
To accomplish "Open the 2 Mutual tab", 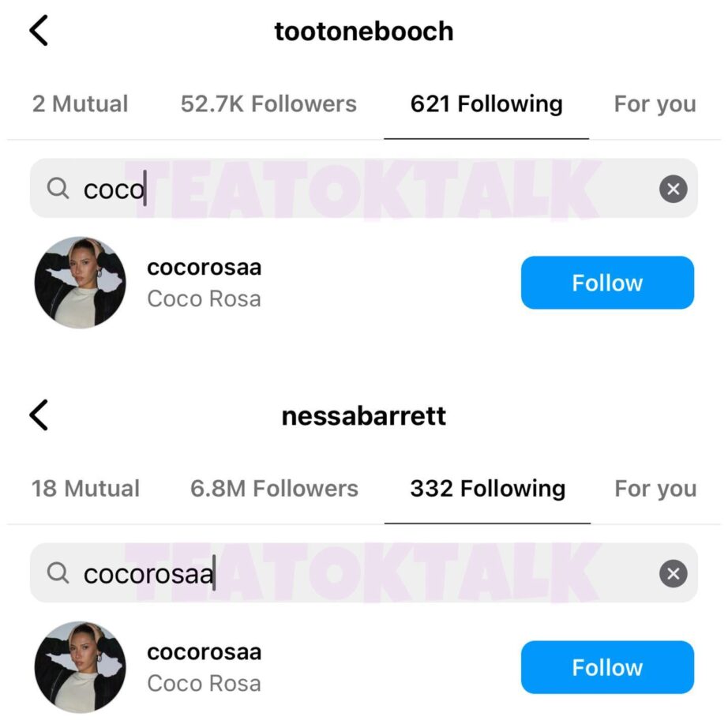I will tap(80, 104).
